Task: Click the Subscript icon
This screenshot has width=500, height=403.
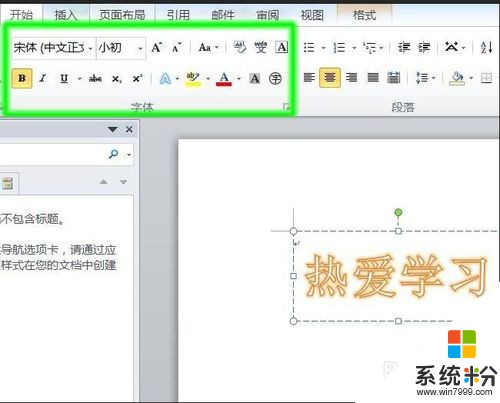Action: (116, 79)
